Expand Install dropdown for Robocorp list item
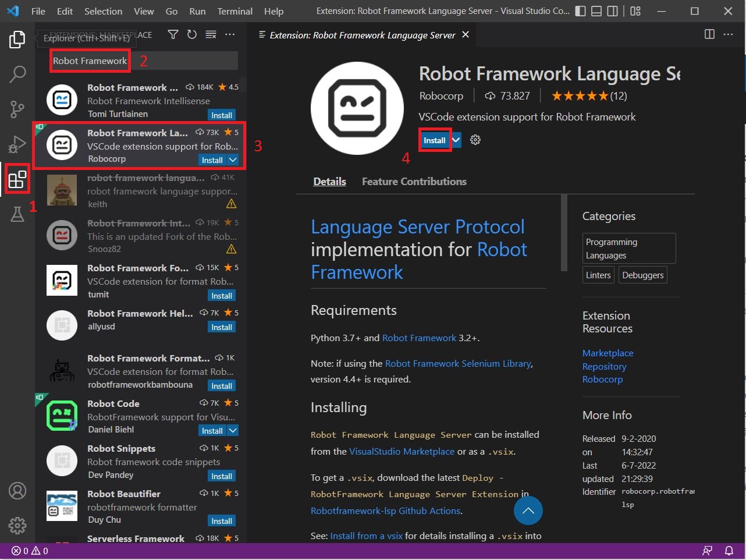Screen dimensions: 746x560 pyautogui.click(x=233, y=160)
